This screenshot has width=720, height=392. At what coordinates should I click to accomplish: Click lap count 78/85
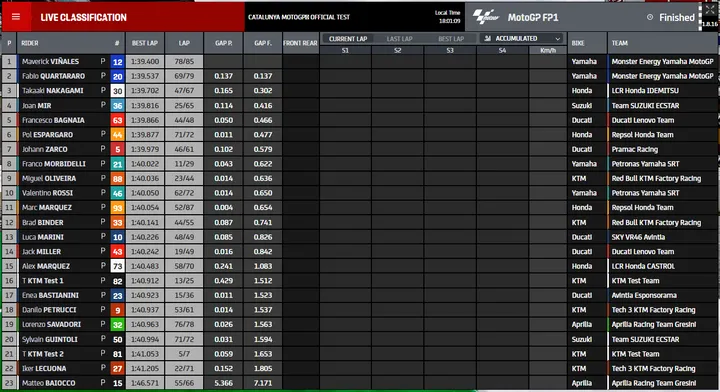184,62
